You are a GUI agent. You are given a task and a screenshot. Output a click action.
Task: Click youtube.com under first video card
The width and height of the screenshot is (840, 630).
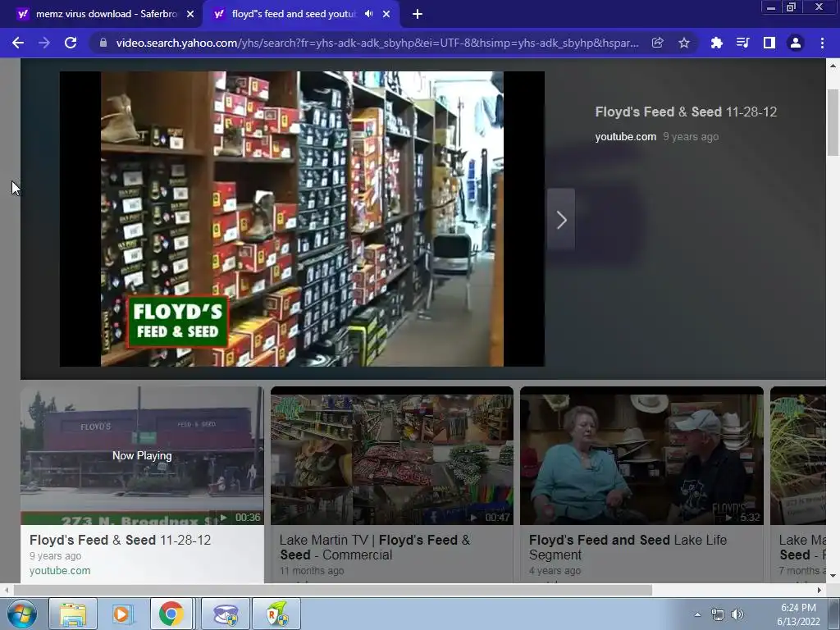coord(60,571)
